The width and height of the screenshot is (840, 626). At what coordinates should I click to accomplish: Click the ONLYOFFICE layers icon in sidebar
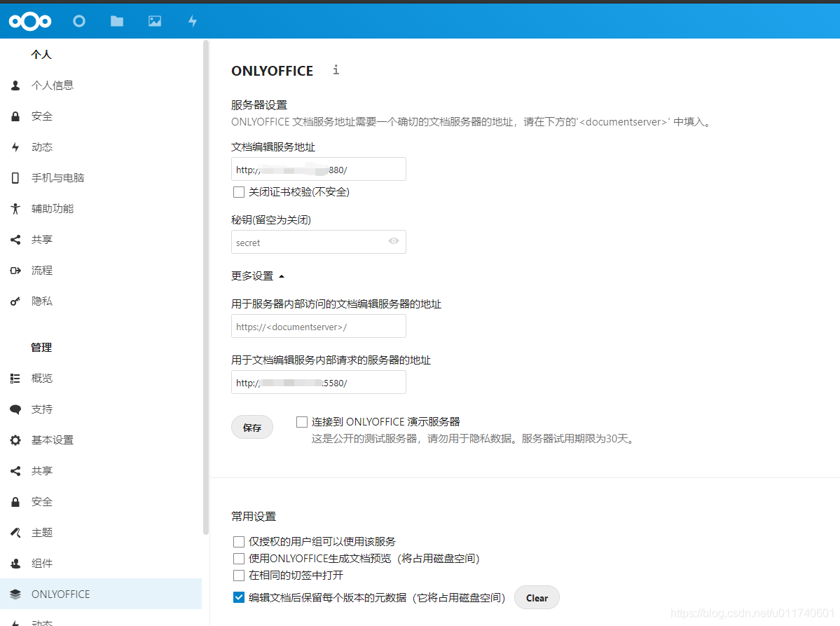[x=15, y=594]
